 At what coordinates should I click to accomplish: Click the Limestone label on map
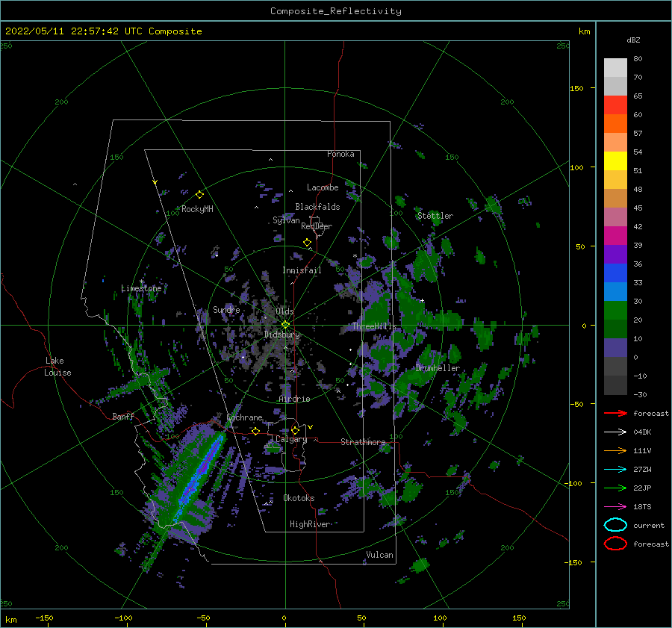(x=141, y=288)
